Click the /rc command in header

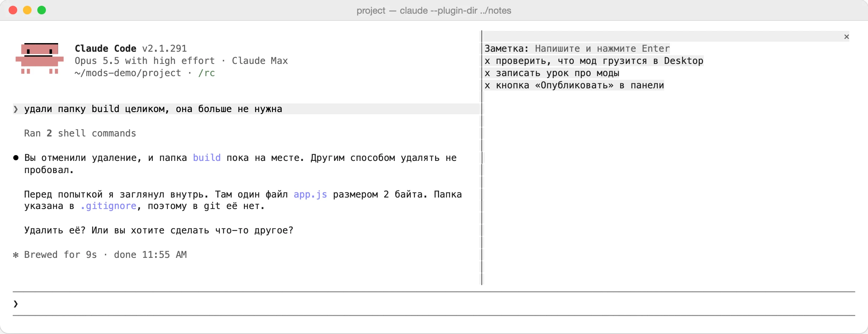pyautogui.click(x=207, y=73)
